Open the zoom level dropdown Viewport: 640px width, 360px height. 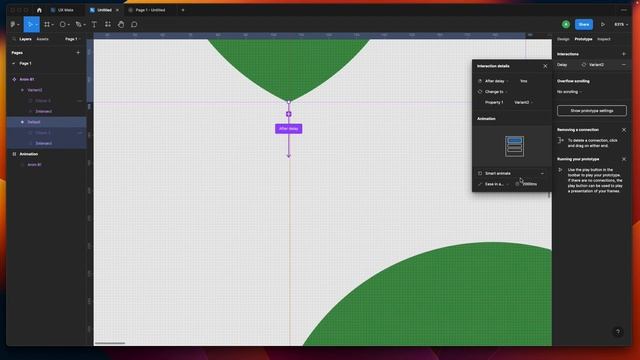tap(621, 24)
